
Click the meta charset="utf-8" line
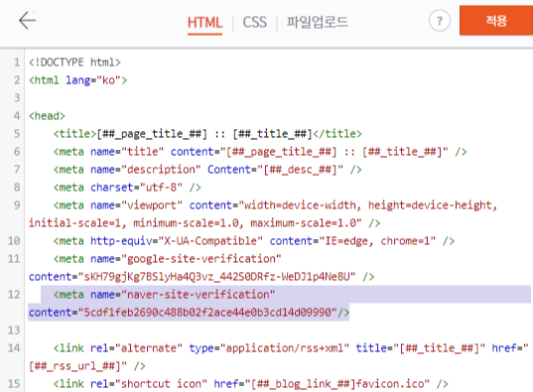[127, 188]
